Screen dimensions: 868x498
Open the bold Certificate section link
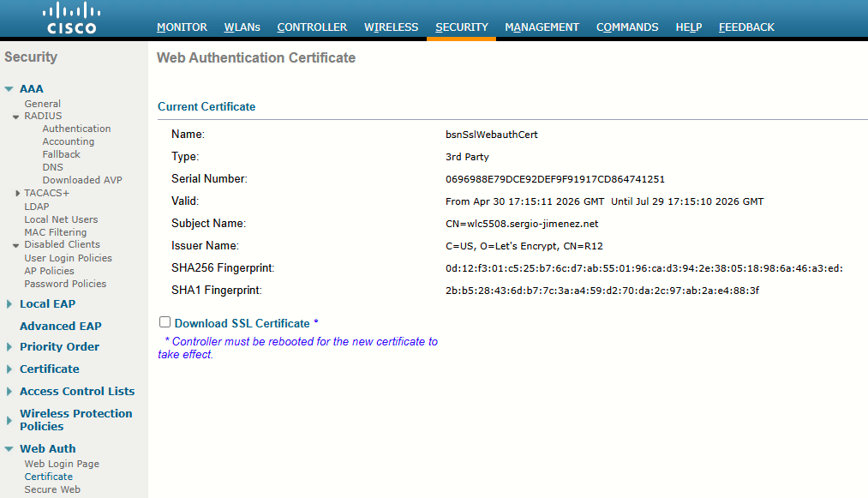[49, 369]
